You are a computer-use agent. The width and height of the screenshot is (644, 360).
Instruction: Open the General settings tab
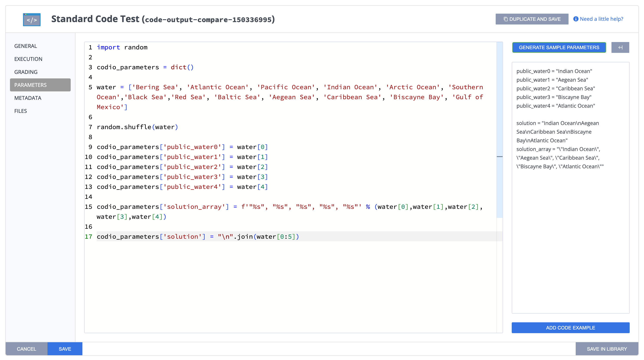coord(26,46)
